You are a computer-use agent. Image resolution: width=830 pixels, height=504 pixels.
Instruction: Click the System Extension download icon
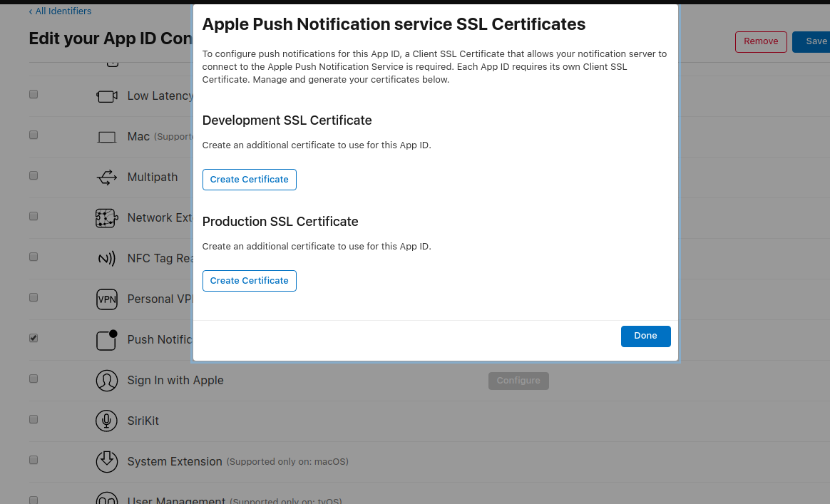(x=107, y=462)
